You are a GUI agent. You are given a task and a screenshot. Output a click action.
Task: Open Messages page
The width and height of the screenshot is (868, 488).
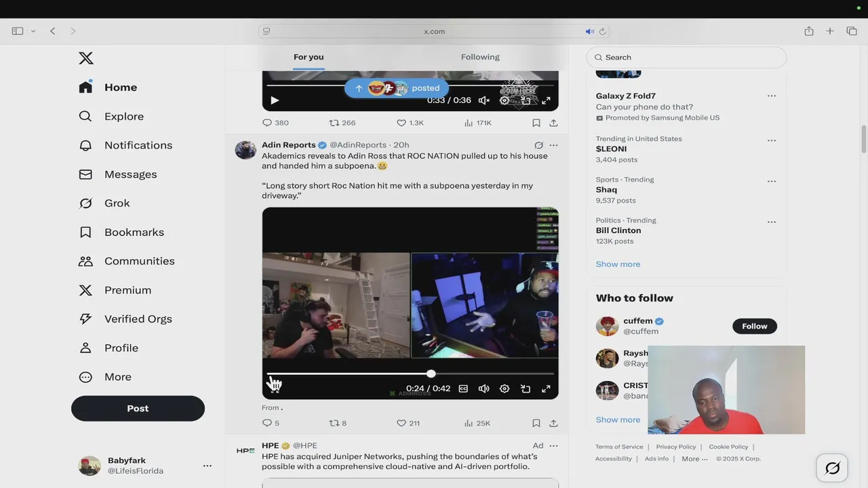pos(118,174)
